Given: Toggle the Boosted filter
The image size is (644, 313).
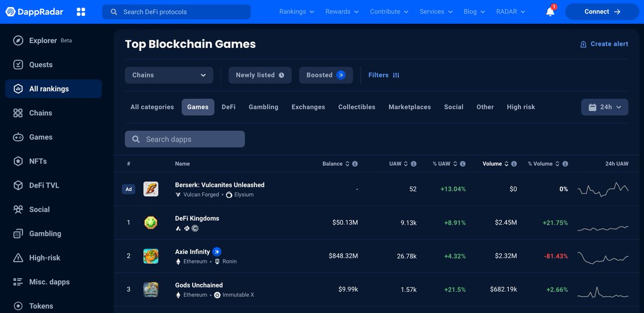Looking at the screenshot, I should 326,75.
